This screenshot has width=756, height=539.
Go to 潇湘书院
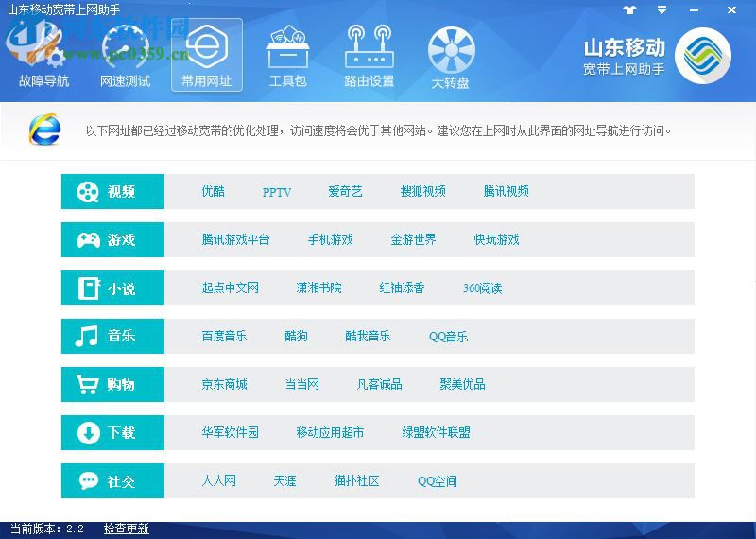coord(318,288)
